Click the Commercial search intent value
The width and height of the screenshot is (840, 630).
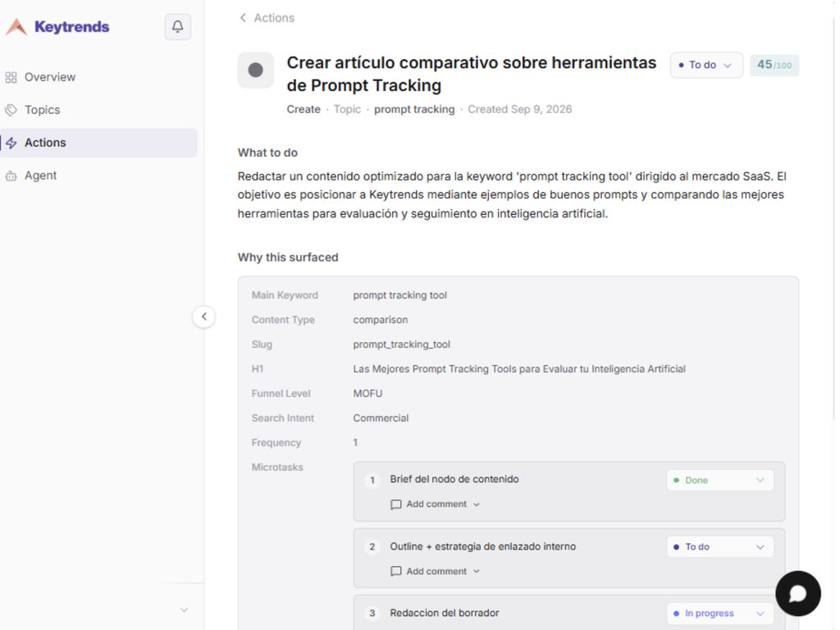(381, 418)
